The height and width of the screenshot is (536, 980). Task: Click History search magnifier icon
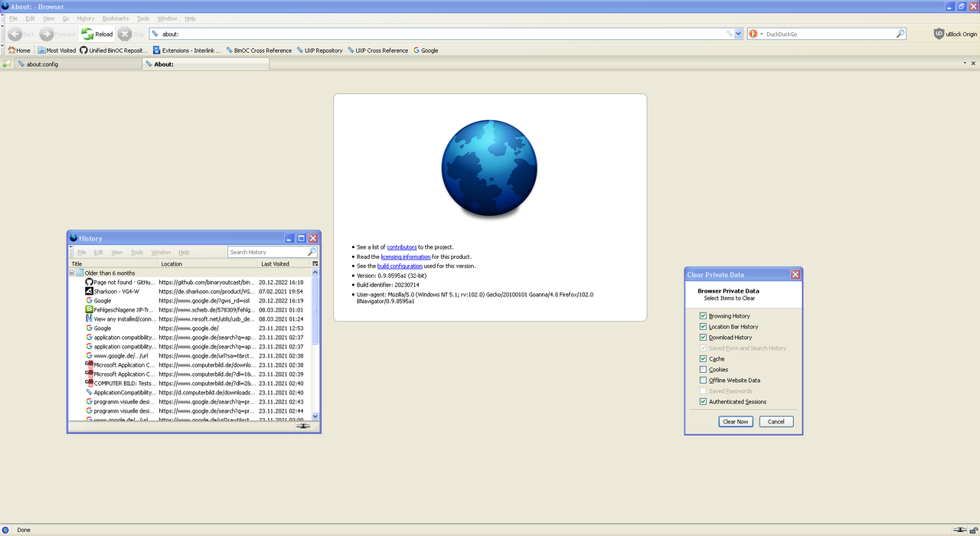pyautogui.click(x=312, y=252)
